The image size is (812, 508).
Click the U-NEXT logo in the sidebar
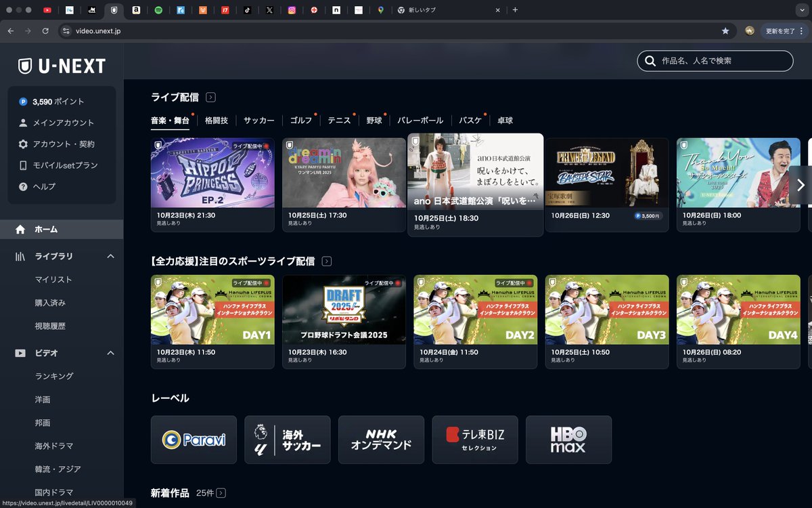tap(62, 66)
